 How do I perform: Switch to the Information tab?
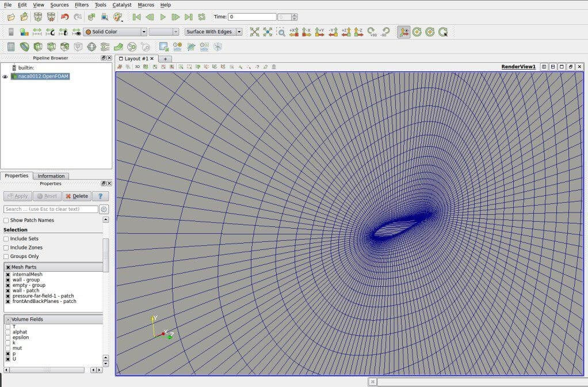click(51, 176)
